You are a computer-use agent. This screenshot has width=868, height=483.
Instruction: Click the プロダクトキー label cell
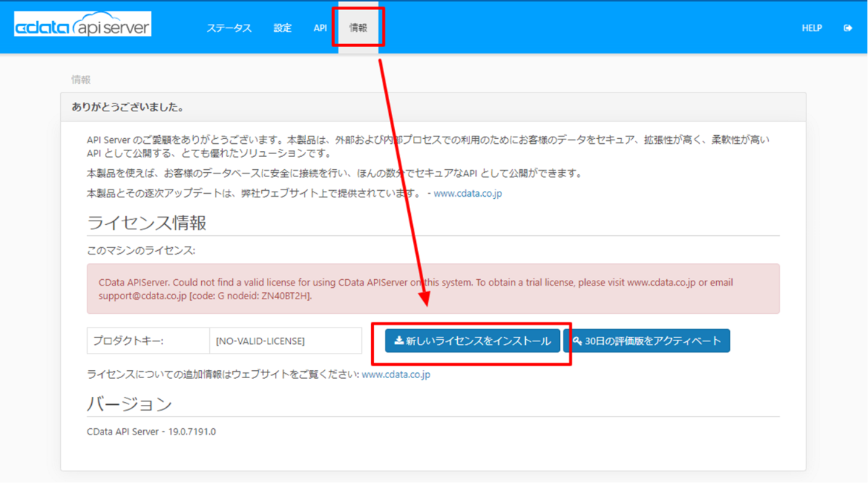pyautogui.click(x=148, y=341)
